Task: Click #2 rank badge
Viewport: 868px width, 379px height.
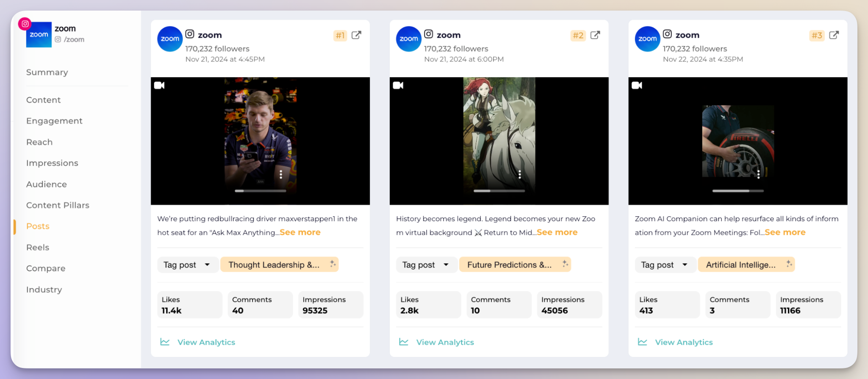Action: click(578, 35)
